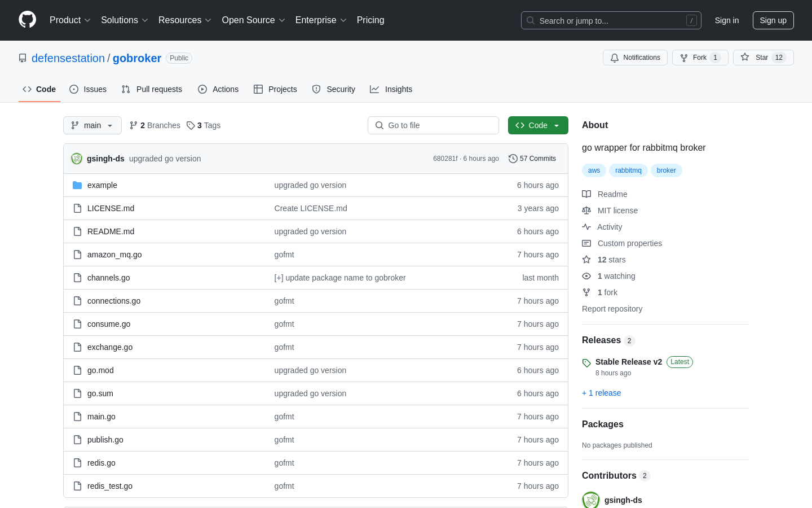Switch to the Security tab
This screenshot has width=812, height=508.
[x=334, y=89]
